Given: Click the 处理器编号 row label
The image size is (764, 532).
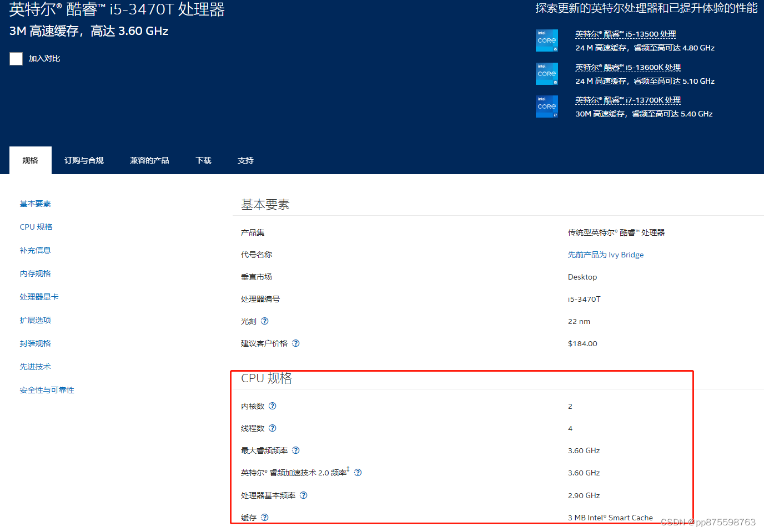Looking at the screenshot, I should (260, 299).
